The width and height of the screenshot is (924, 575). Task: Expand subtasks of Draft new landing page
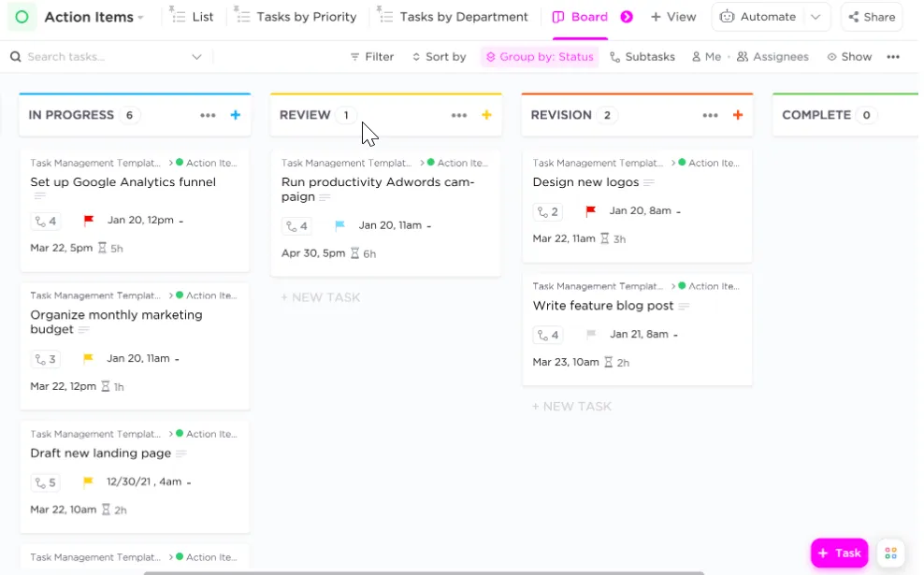(46, 482)
